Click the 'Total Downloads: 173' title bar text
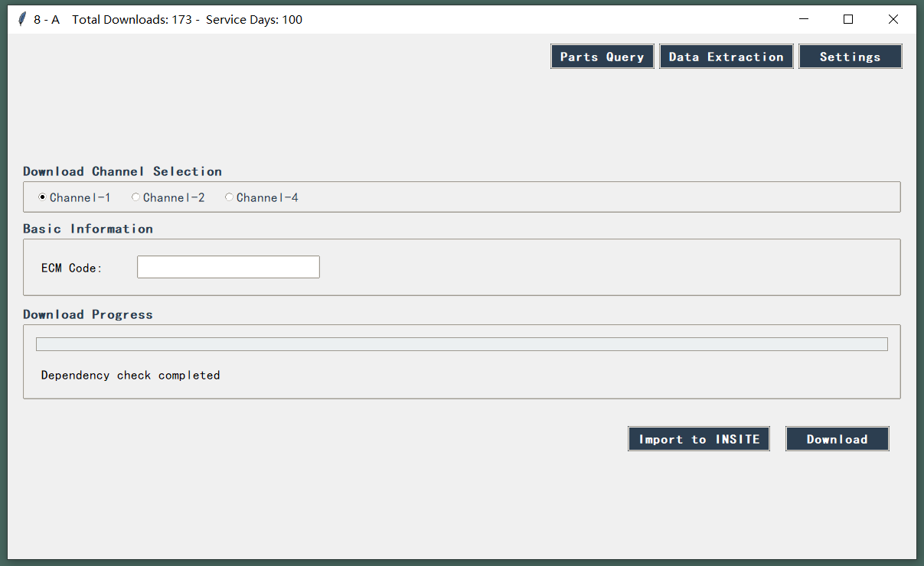This screenshot has height=566, width=924. point(132,20)
